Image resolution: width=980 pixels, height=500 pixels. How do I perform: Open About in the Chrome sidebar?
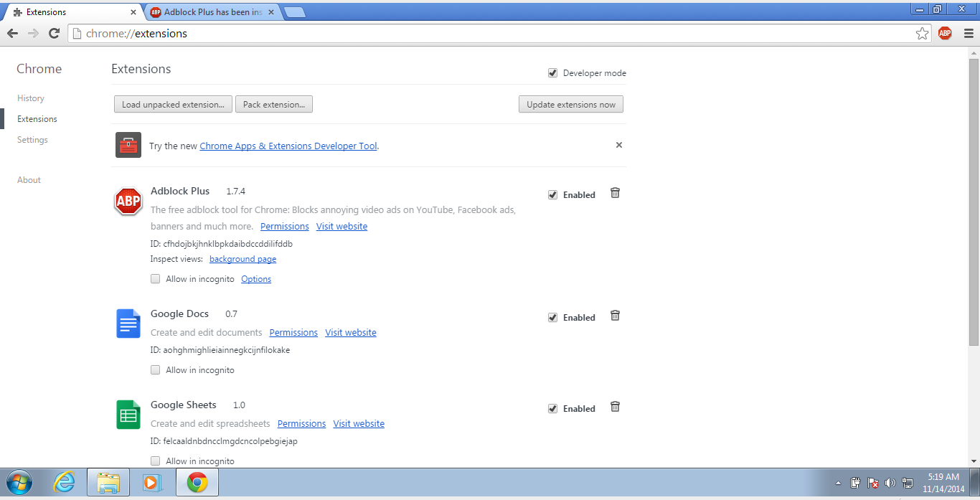coord(29,180)
